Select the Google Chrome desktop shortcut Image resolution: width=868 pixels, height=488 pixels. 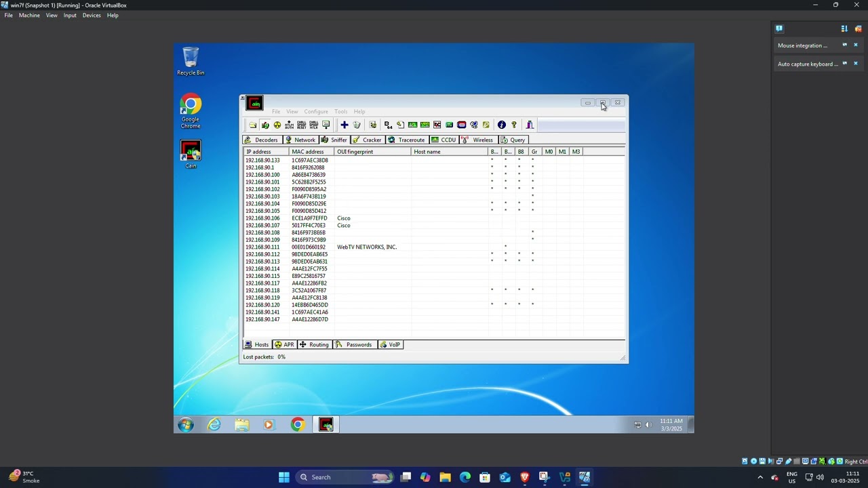coord(191,112)
